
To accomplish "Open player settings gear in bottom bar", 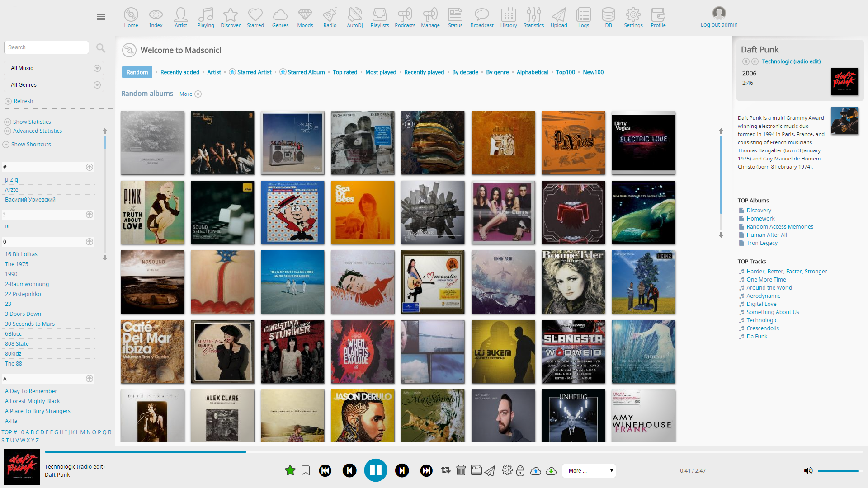I will (507, 470).
